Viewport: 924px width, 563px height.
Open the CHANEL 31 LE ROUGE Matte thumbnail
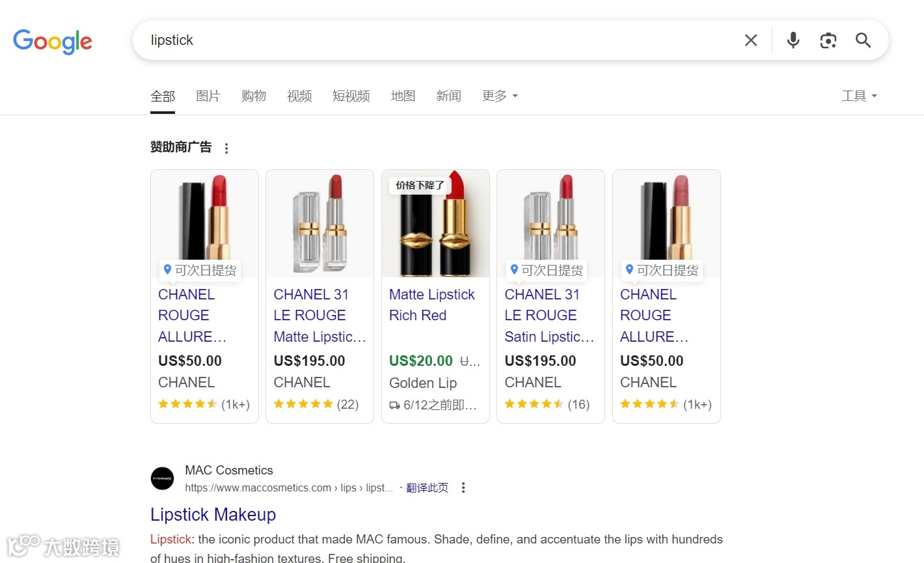(319, 224)
